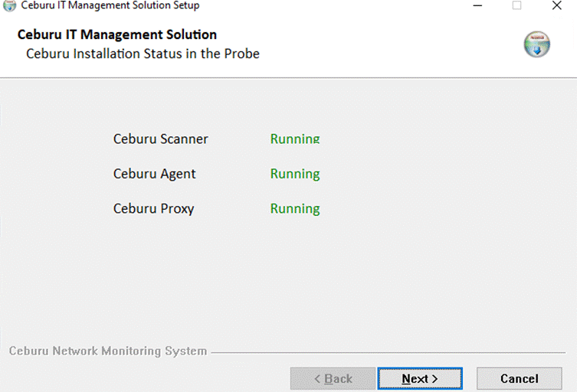Click the Ceburu Network Monitoring System footer text

pos(108,351)
